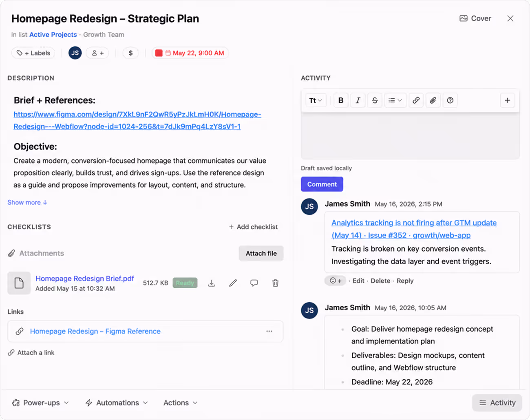This screenshot has width=530, height=420.
Task: Add an emoji reaction to first comment
Action: pos(335,281)
